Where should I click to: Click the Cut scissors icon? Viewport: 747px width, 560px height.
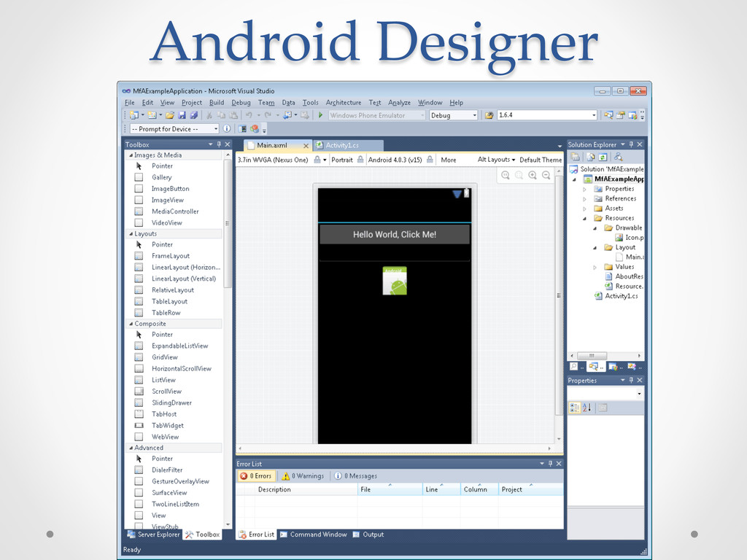tap(209, 115)
